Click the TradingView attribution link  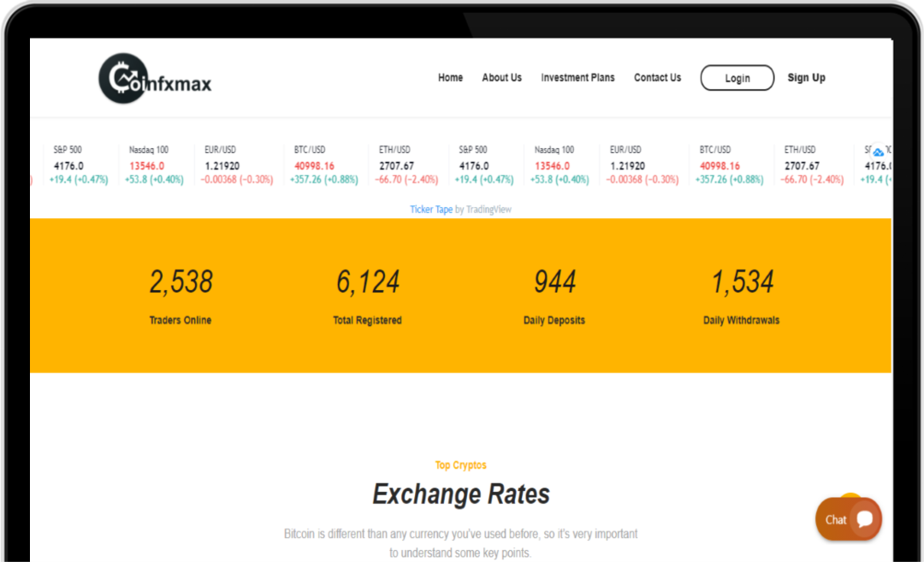coord(489,210)
